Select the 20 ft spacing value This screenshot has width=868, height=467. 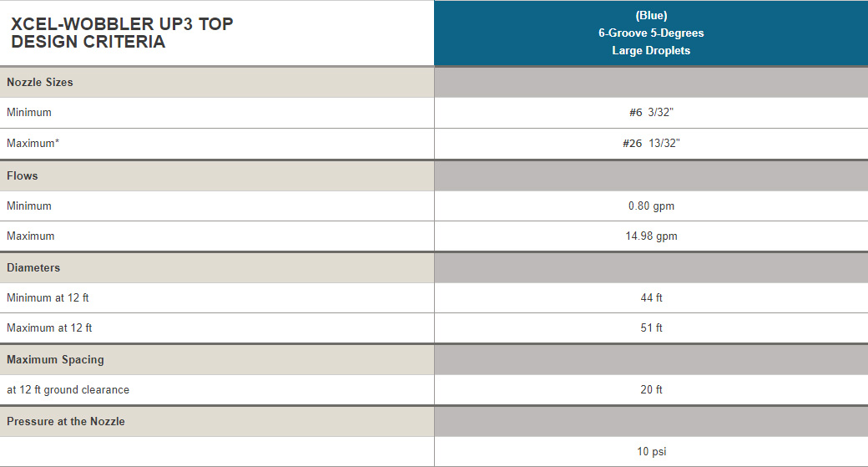[651, 390]
